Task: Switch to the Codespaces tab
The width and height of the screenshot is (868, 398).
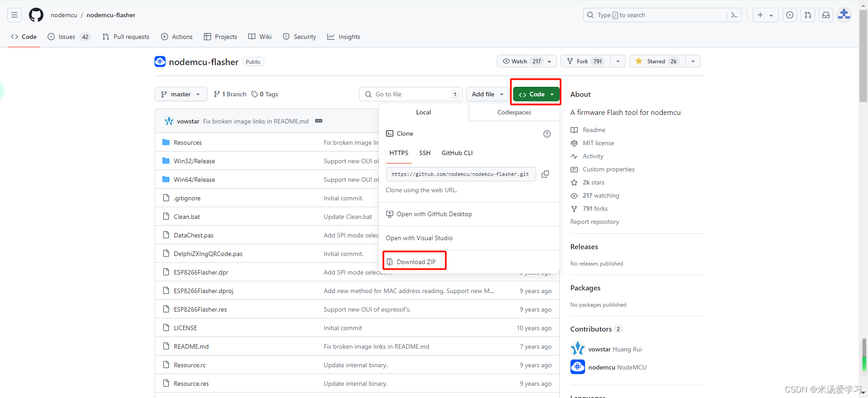Action: coord(514,112)
